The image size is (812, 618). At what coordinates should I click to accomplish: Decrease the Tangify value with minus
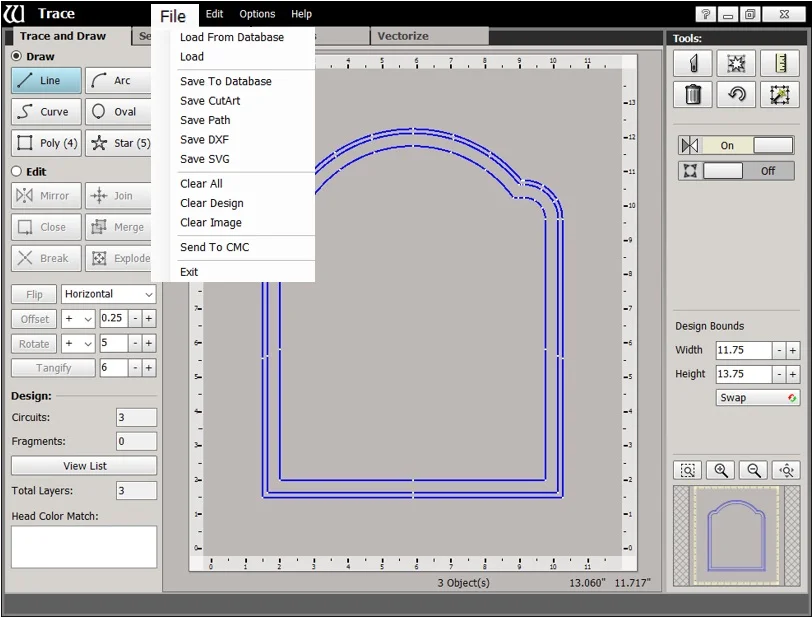tap(135, 368)
